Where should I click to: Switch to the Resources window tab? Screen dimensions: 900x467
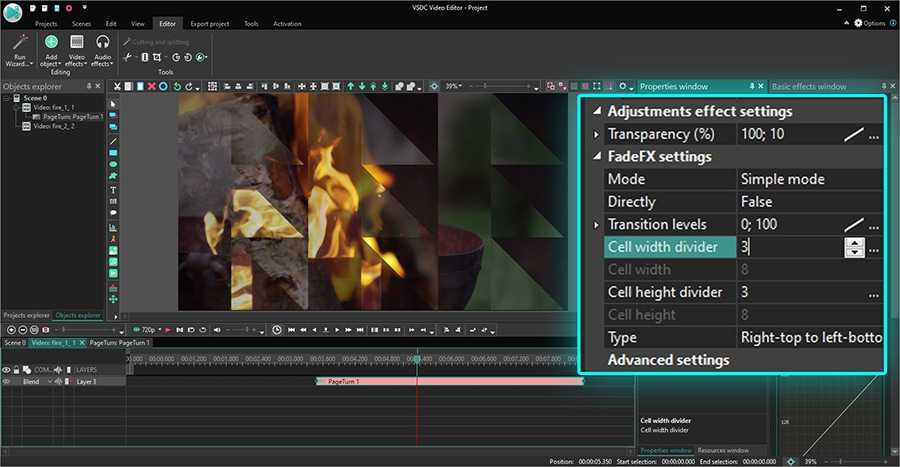tap(722, 450)
